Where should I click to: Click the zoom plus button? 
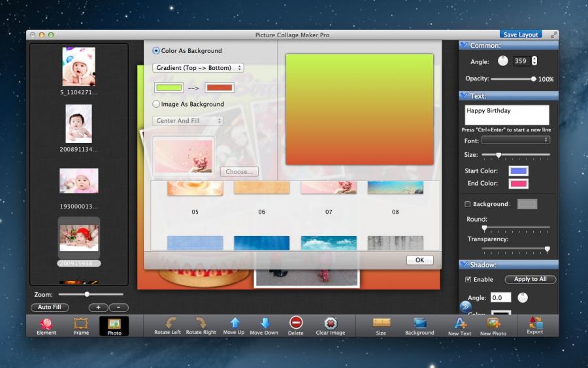click(x=98, y=308)
